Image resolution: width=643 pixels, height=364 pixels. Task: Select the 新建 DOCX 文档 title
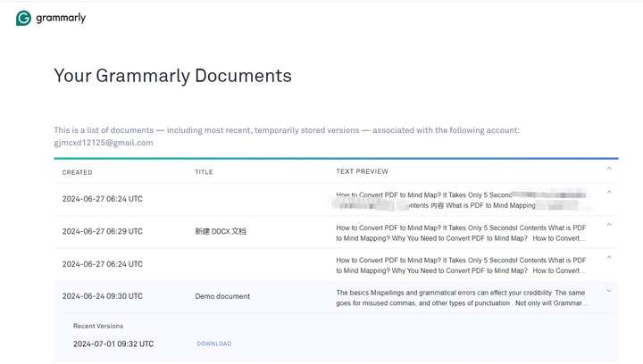coord(221,231)
